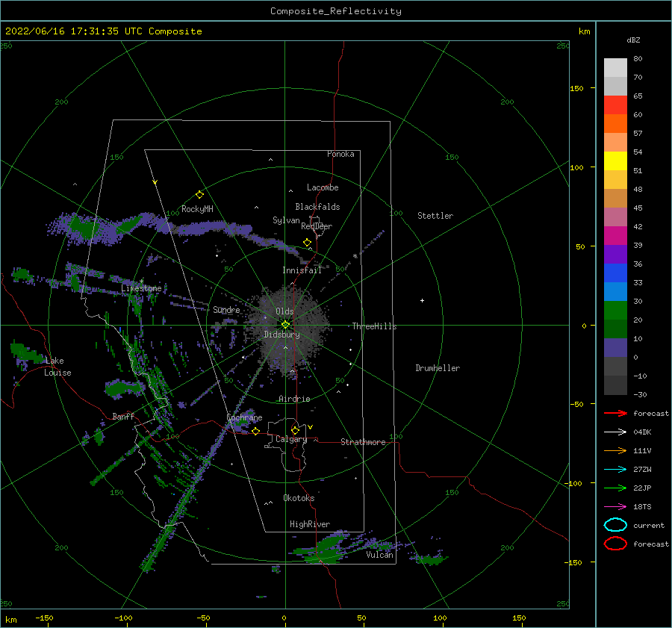Screen dimensions: 672x628
Task: Click the yellow diamond marker near RockyMH
Action: (x=199, y=195)
